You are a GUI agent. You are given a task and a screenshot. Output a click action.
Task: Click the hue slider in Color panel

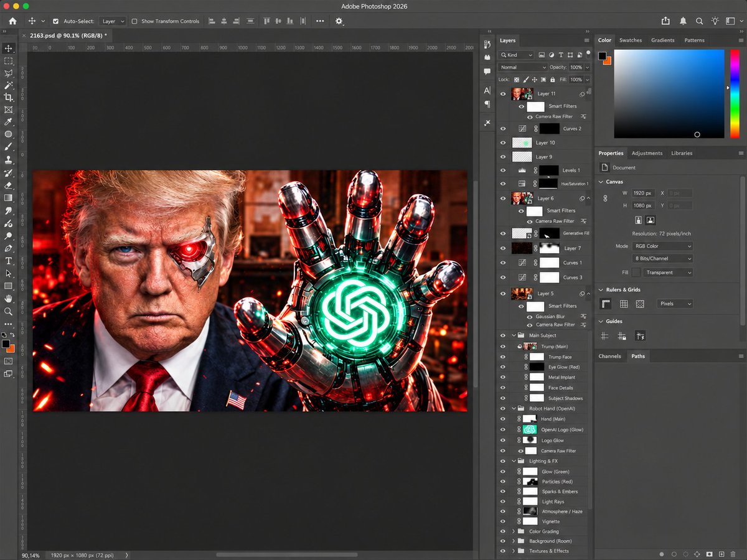click(735, 93)
